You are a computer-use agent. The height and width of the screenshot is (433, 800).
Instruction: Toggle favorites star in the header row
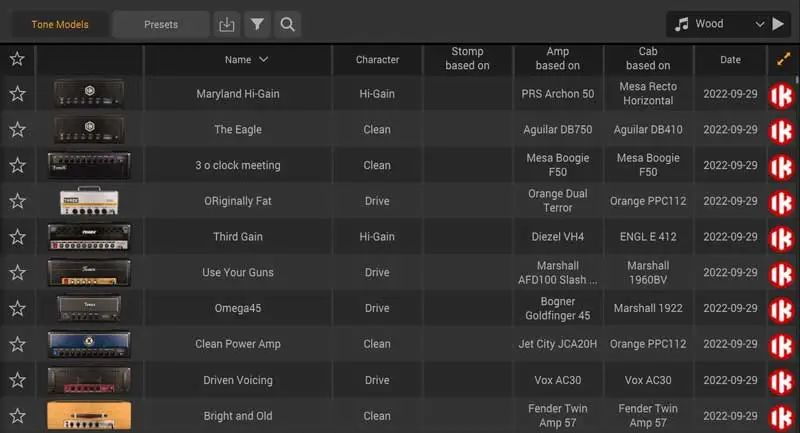17,59
